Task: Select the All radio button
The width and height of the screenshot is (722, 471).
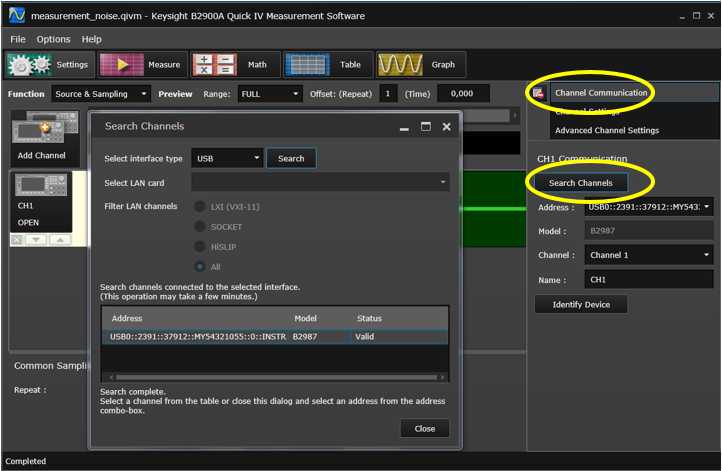Action: point(200,267)
